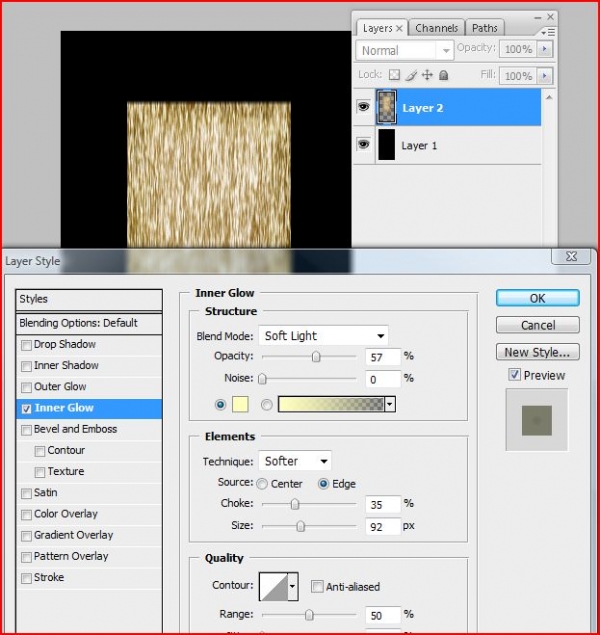Select Blending Options: Default

(x=89, y=323)
